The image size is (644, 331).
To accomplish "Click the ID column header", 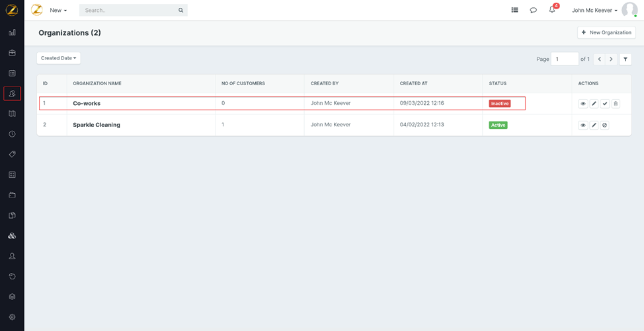I will [45, 83].
